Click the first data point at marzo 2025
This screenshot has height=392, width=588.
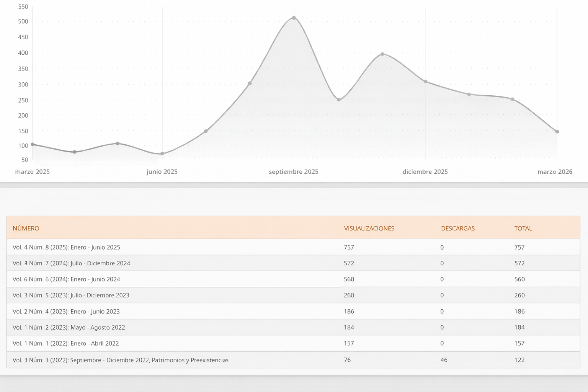pos(33,144)
